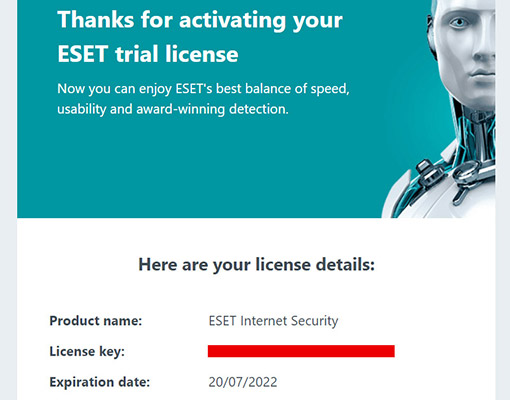Click the 'Now you can enjoy ESET's' sentence

coord(203,89)
